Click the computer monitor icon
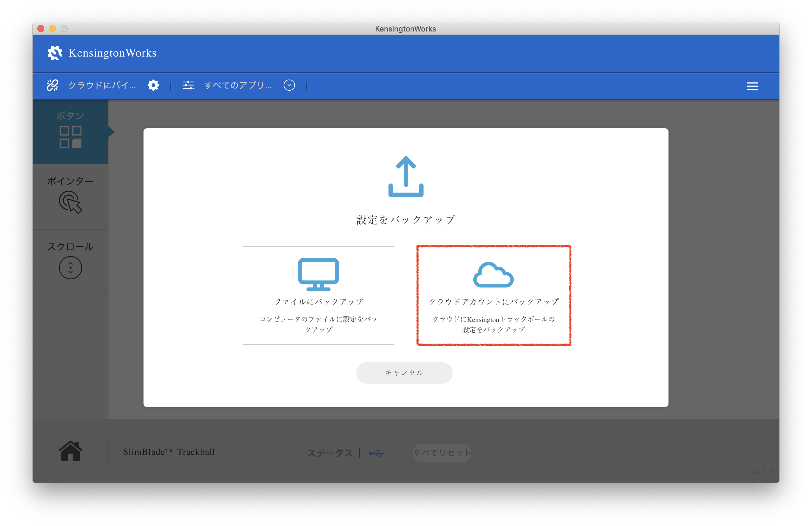Image resolution: width=812 pixels, height=526 pixels. (x=318, y=274)
